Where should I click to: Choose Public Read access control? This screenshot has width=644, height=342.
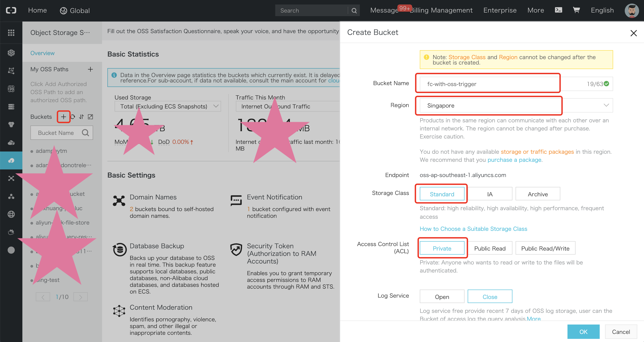coord(490,248)
